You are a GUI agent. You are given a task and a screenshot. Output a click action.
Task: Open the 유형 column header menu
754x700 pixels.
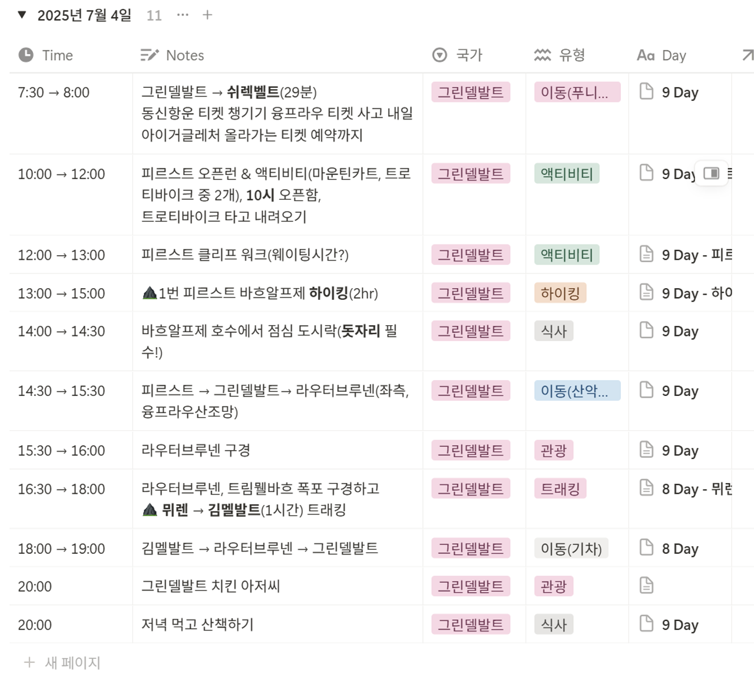point(571,55)
